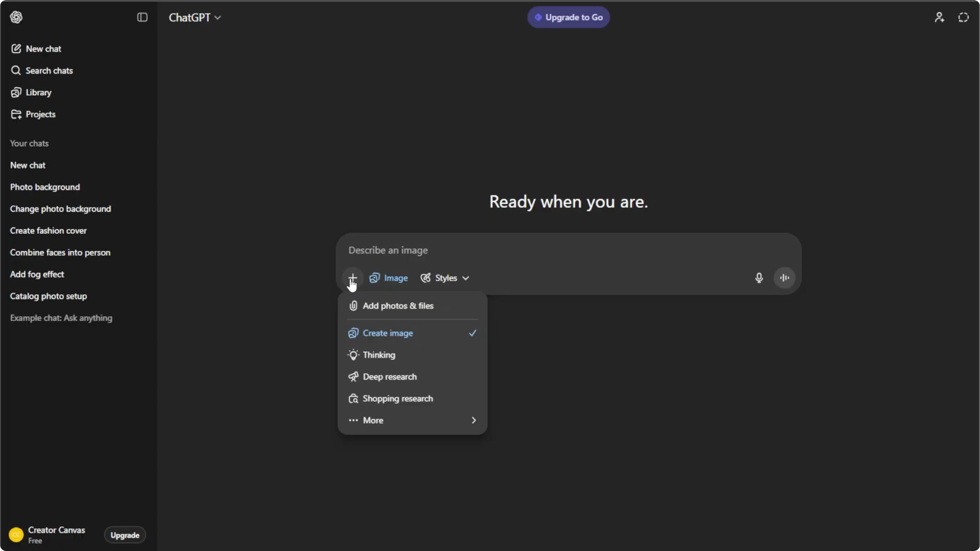Choose Add photos & files
Screen dimensions: 980x551
[x=413, y=306]
